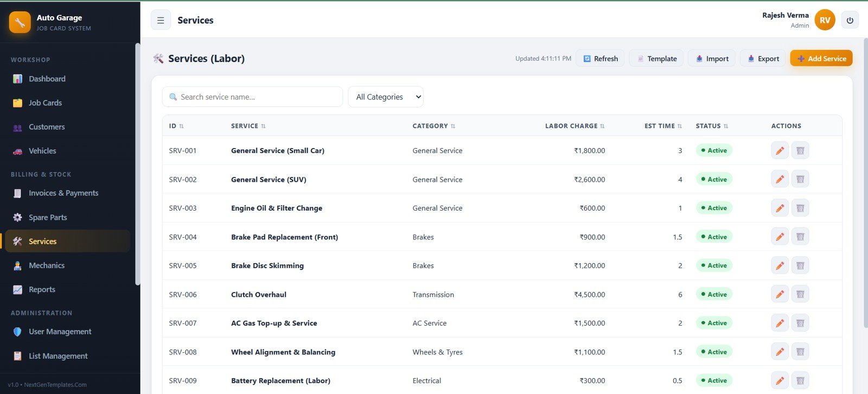Edit AC Gas Top-up & Service

coord(780,323)
